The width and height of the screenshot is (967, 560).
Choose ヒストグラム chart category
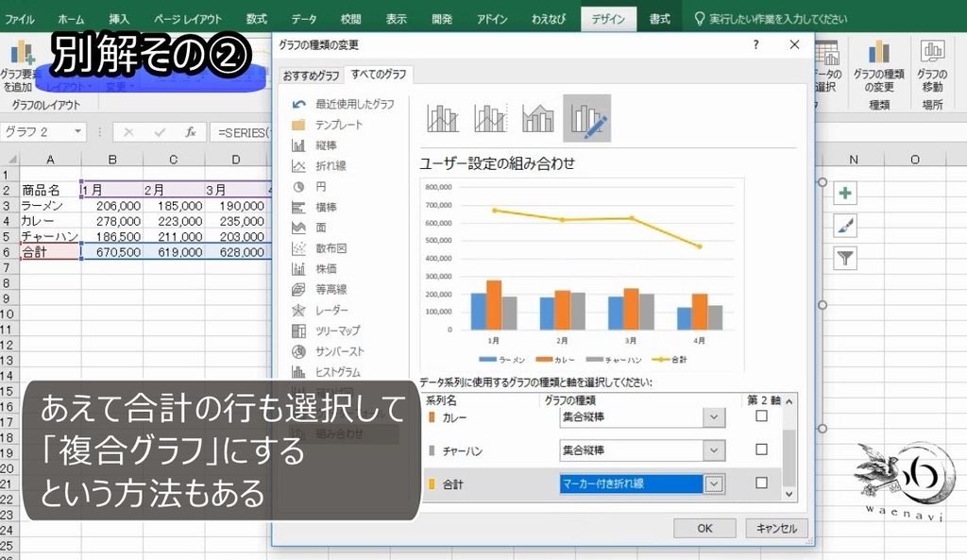pyautogui.click(x=326, y=372)
